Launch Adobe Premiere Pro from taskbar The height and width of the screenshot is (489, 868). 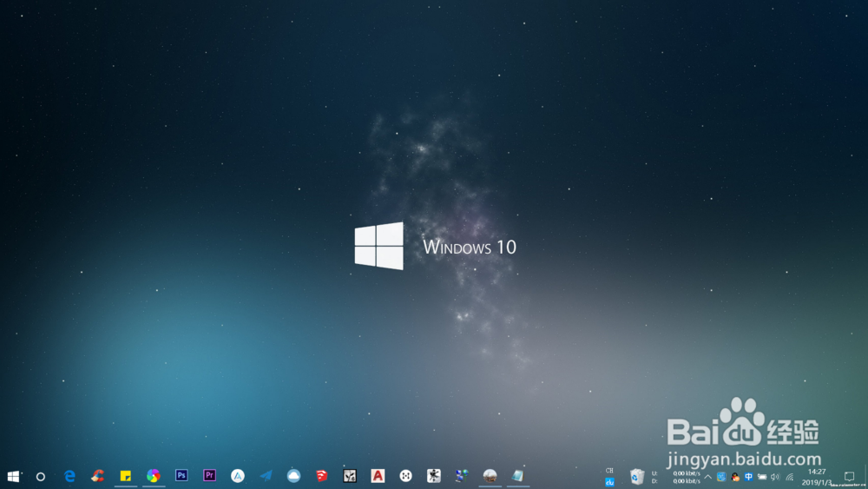pyautogui.click(x=210, y=476)
